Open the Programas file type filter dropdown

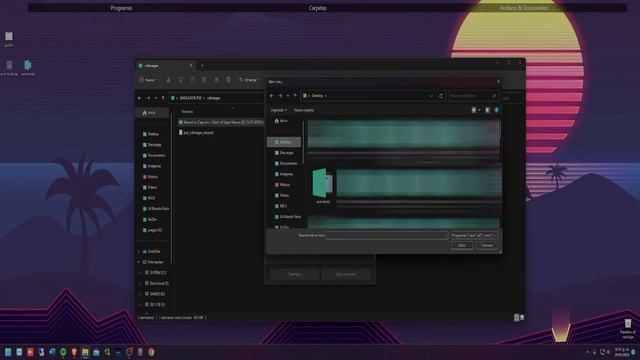474,236
